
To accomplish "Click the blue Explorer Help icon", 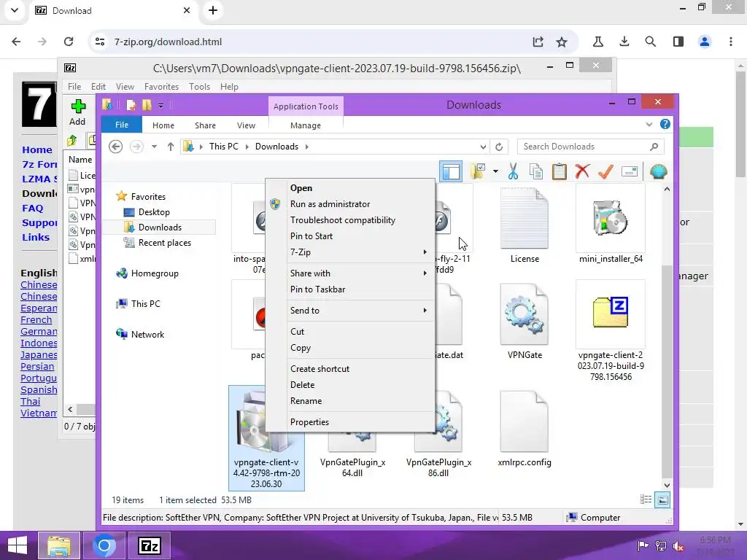I will tap(665, 124).
